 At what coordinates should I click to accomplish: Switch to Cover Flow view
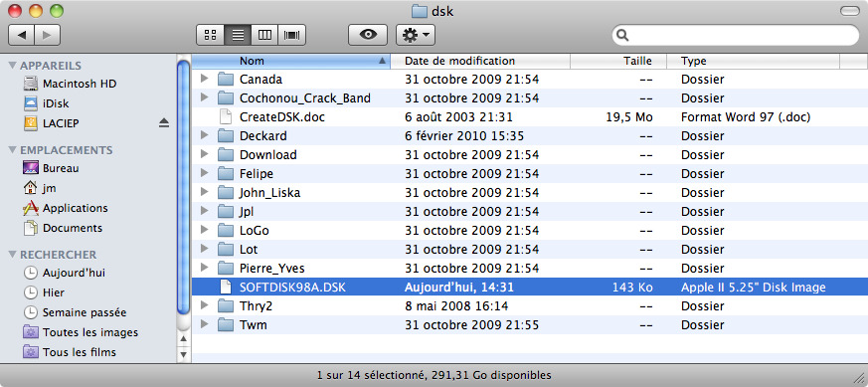291,35
